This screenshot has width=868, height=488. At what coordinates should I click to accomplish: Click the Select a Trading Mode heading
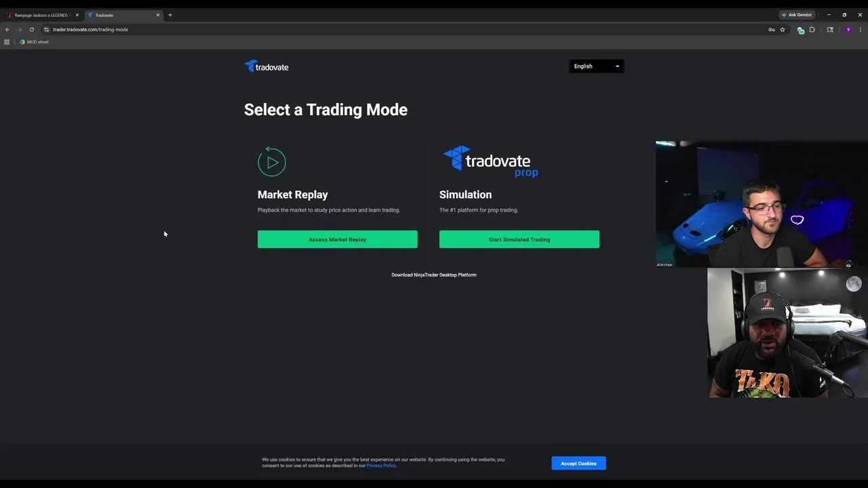pyautogui.click(x=325, y=110)
